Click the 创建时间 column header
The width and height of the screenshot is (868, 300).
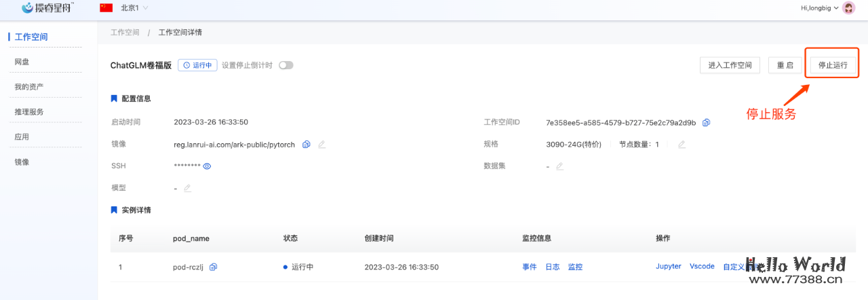coord(379,238)
